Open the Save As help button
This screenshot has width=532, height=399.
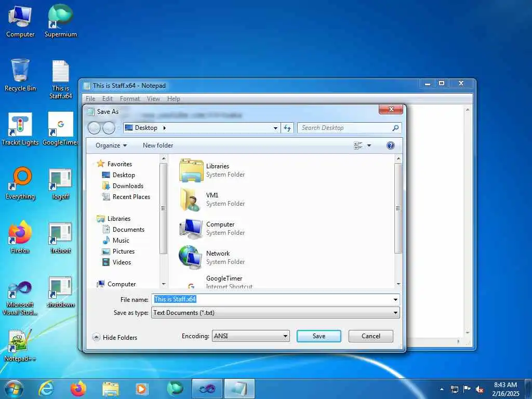point(391,145)
